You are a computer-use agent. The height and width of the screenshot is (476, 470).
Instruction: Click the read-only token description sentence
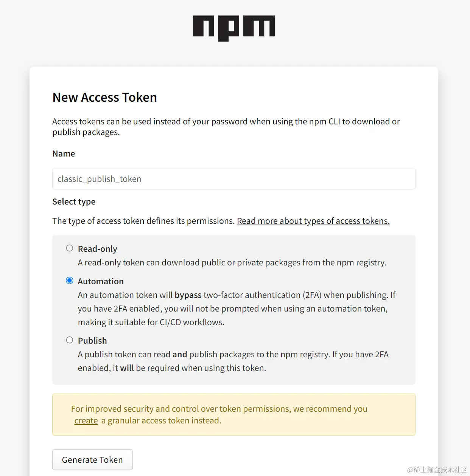point(232,262)
